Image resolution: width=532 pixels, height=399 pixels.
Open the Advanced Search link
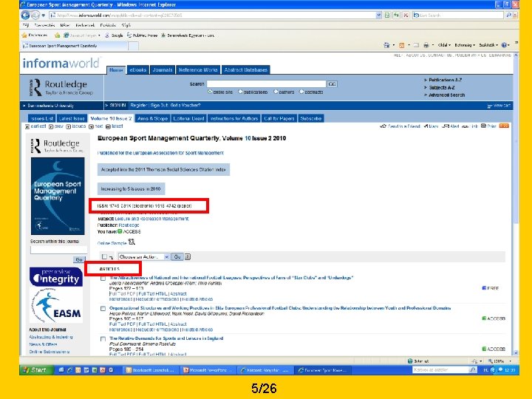coord(446,95)
